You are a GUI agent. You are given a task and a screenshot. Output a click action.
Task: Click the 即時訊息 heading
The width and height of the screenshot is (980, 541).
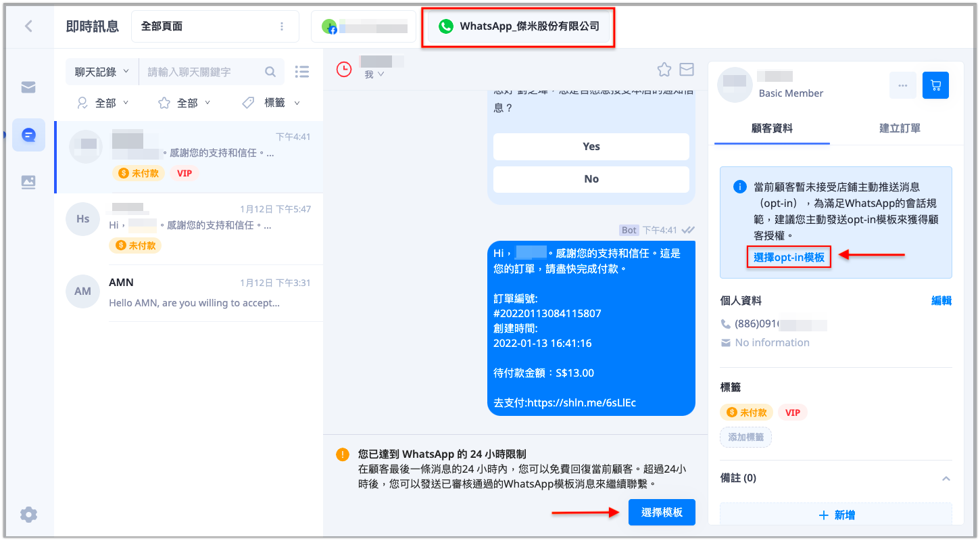92,26
